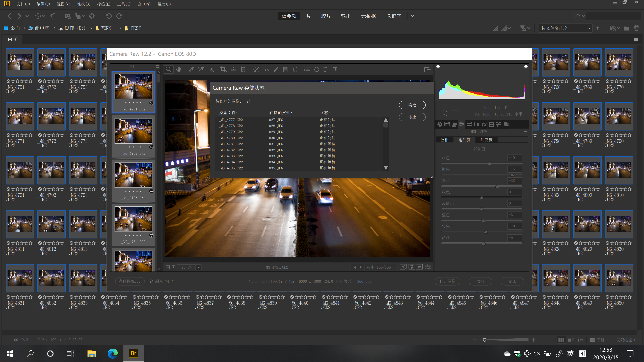Open the 工具(T) menu
Screen dimensions: 644x362
(x=124, y=4)
